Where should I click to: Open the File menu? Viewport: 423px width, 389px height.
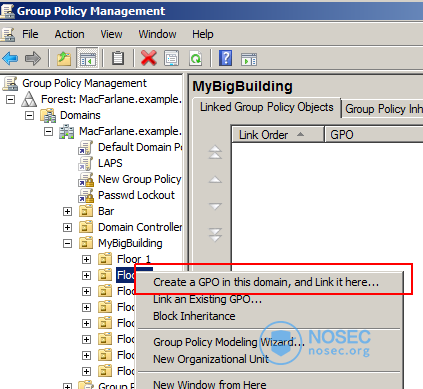[x=30, y=34]
